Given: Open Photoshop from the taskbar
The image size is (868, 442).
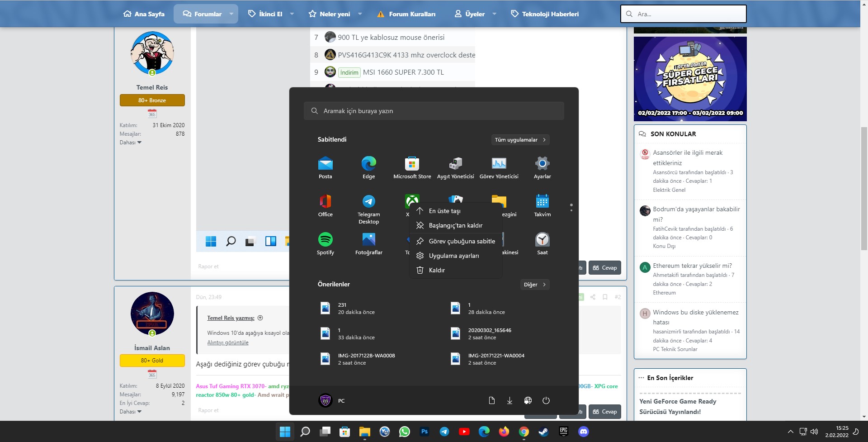Looking at the screenshot, I should [x=425, y=432].
